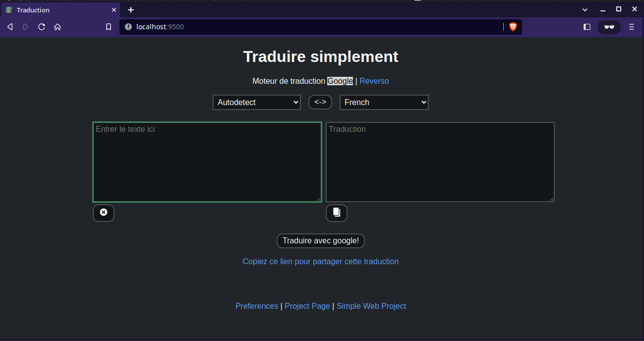Switch translation engine to Reverso
The image size is (644, 341).
tap(374, 81)
